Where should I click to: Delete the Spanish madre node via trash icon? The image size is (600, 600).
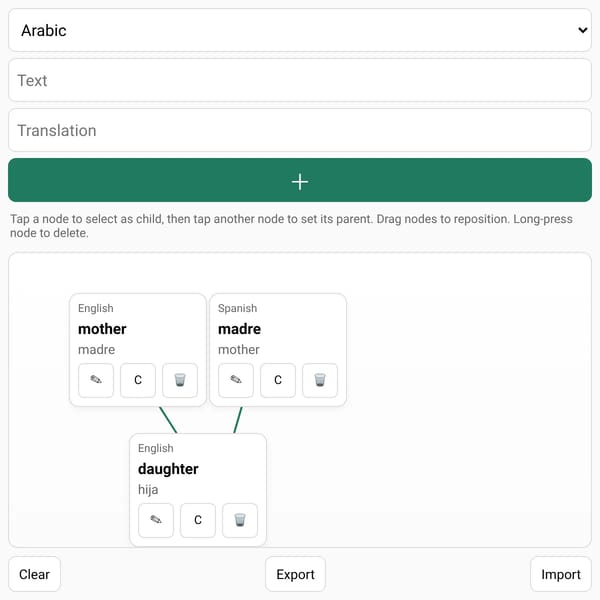click(x=320, y=380)
